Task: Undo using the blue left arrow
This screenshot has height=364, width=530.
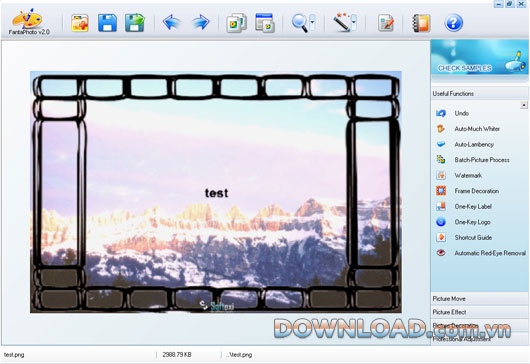Action: pos(171,22)
